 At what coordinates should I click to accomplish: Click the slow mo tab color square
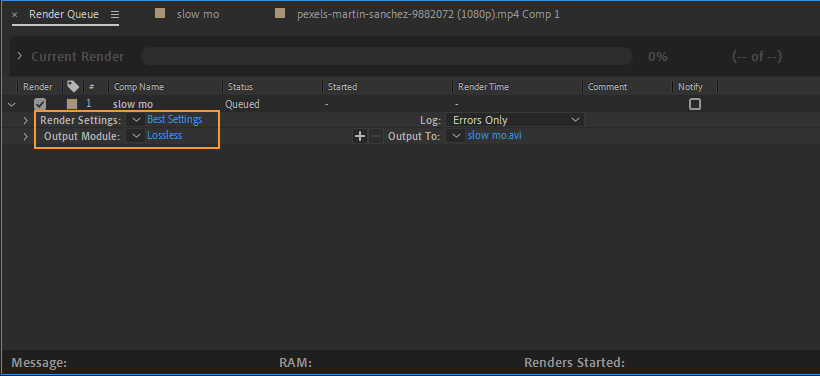[160, 14]
